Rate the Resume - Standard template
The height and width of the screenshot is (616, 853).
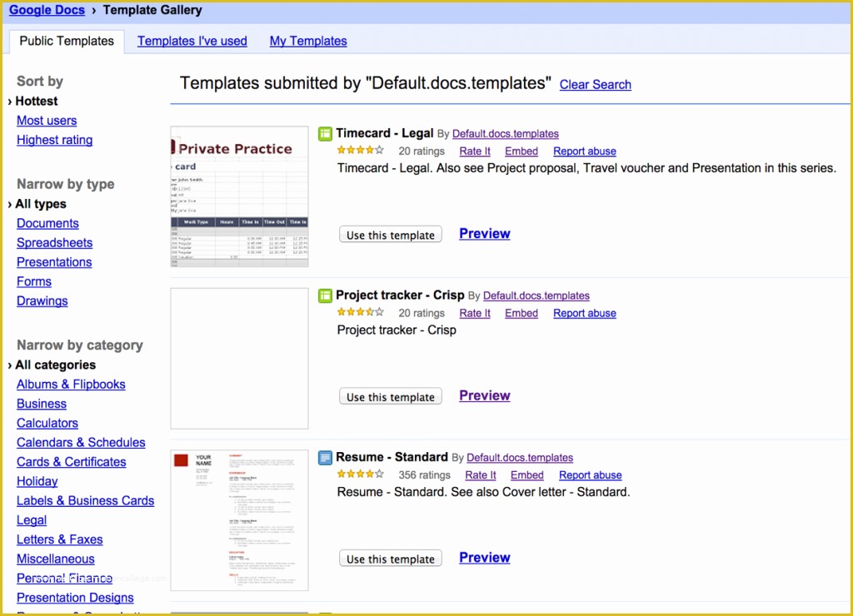(x=481, y=475)
